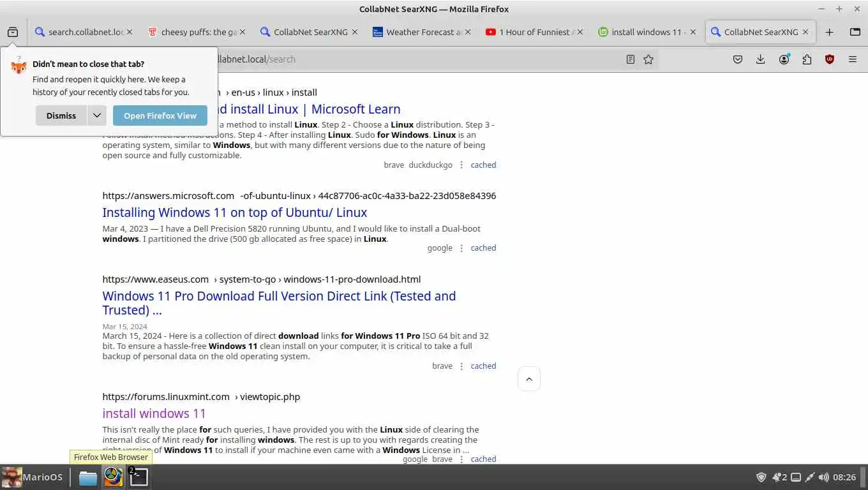Click the 08:26 clock in the tray
The height and width of the screenshot is (490, 868).
tap(844, 477)
